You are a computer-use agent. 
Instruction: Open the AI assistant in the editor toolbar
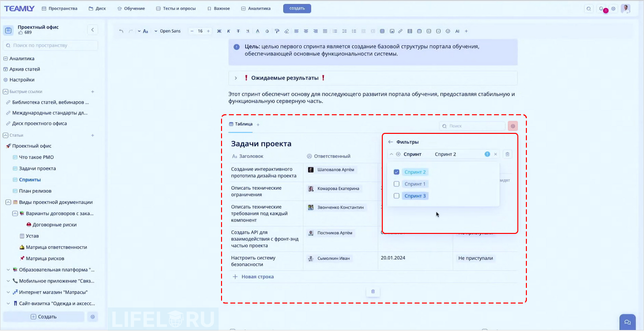pyautogui.click(x=457, y=31)
